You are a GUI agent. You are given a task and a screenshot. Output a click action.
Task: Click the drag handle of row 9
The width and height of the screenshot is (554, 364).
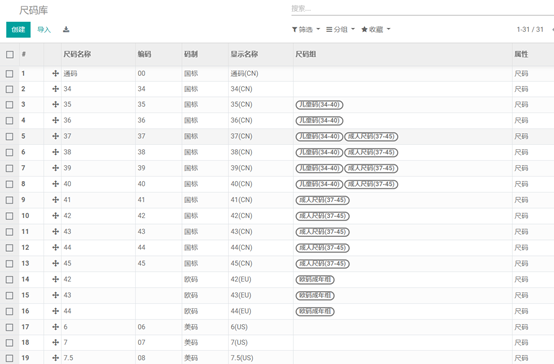[55, 200]
